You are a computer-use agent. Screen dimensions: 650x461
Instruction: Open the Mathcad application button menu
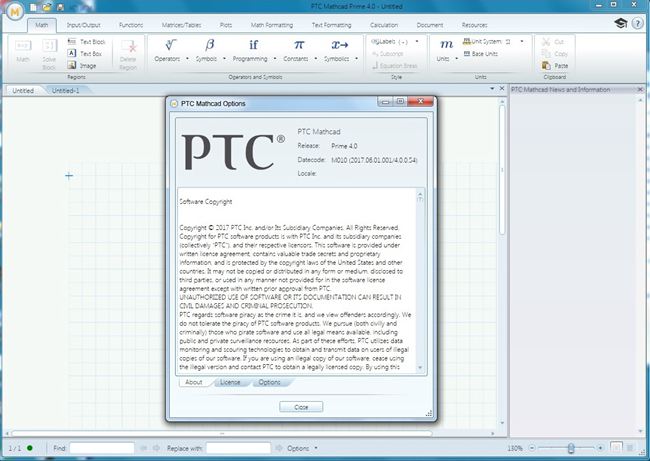pos(15,12)
